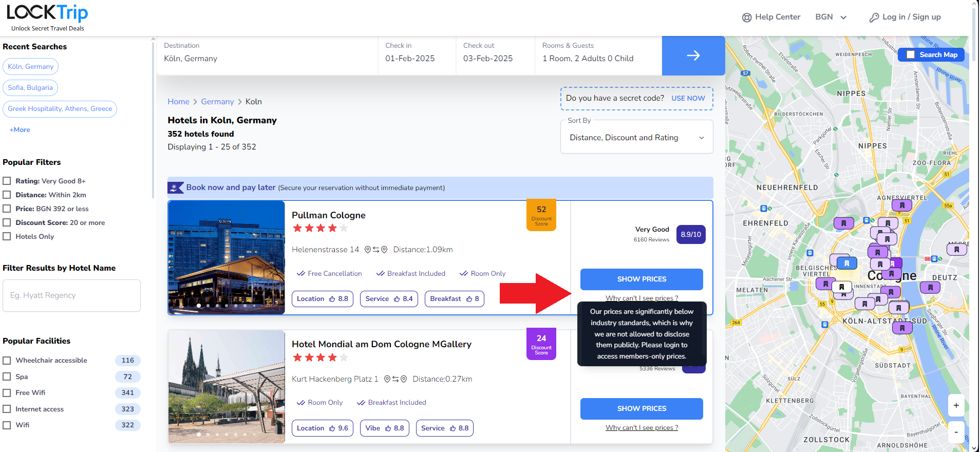Click the key icon beside Log in

874,17
